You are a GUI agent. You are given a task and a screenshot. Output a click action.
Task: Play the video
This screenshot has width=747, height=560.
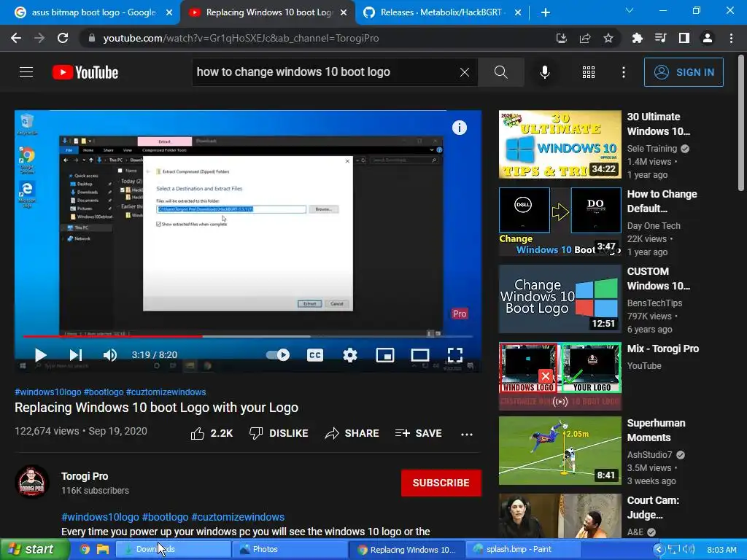pyautogui.click(x=41, y=355)
